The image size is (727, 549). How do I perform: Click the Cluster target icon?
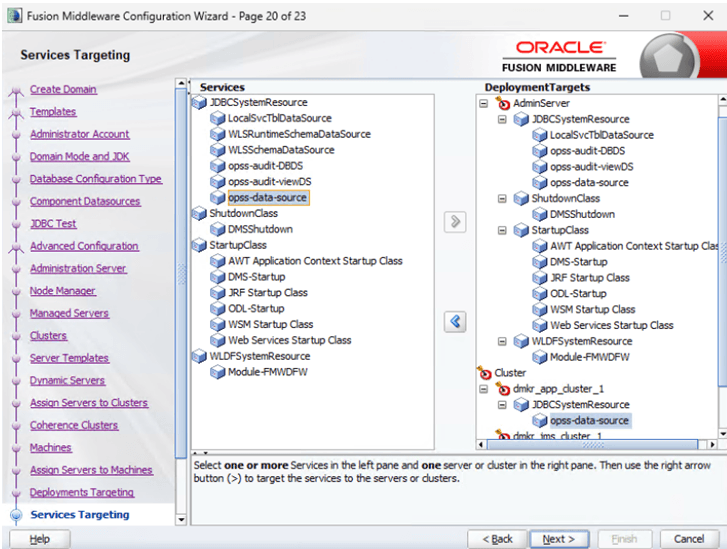[x=484, y=373]
